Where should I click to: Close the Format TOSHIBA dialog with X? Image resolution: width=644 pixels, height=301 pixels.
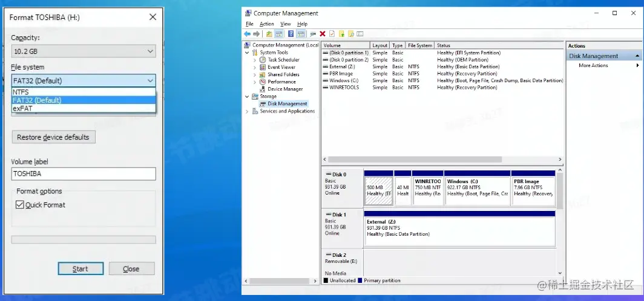[x=153, y=17]
